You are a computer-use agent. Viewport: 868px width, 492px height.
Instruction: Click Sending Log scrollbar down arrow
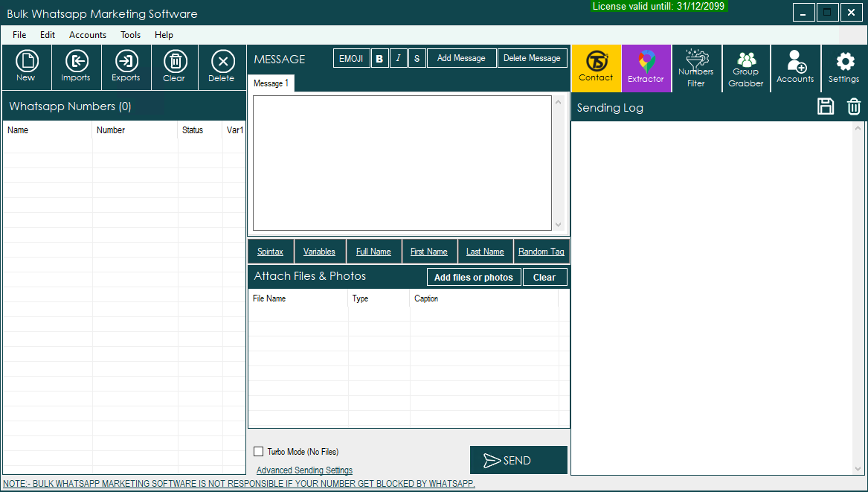click(x=858, y=469)
